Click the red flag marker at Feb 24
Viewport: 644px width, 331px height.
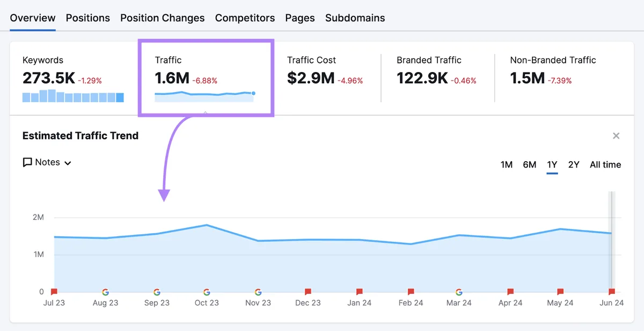(x=411, y=292)
